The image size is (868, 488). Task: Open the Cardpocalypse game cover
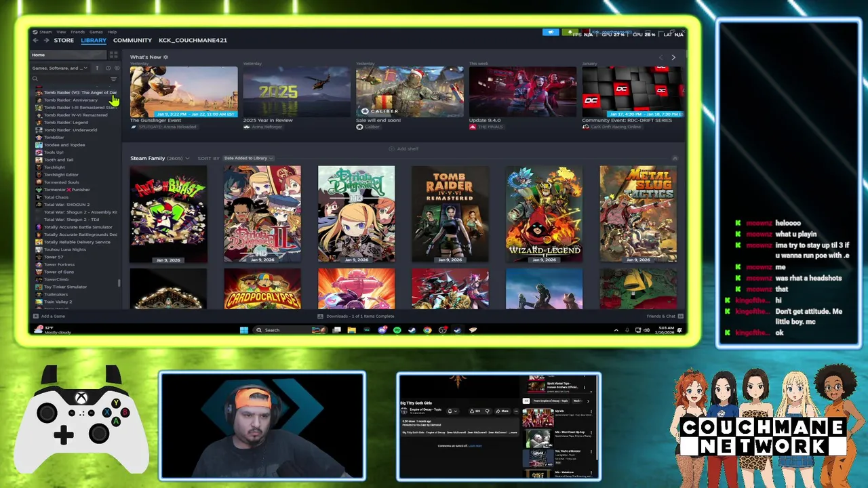coord(262,289)
